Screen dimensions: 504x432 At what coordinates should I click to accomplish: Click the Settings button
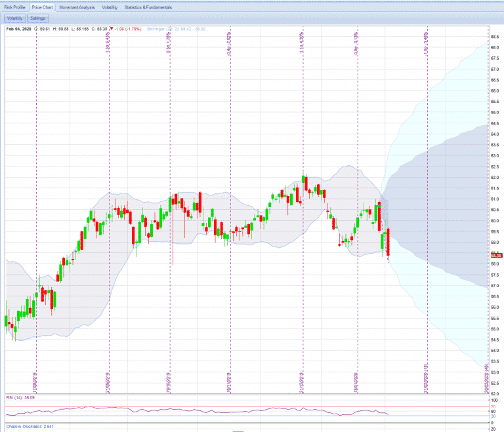(38, 18)
